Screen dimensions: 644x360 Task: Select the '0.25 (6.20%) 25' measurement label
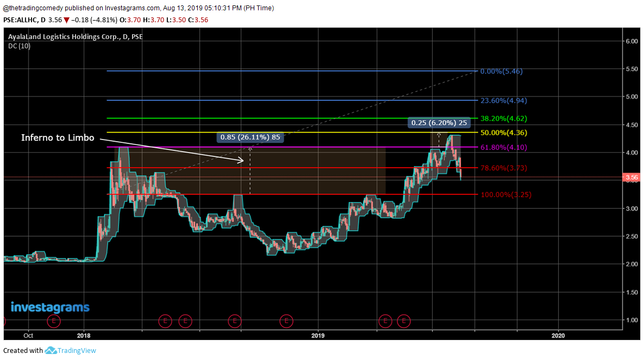[x=439, y=123]
